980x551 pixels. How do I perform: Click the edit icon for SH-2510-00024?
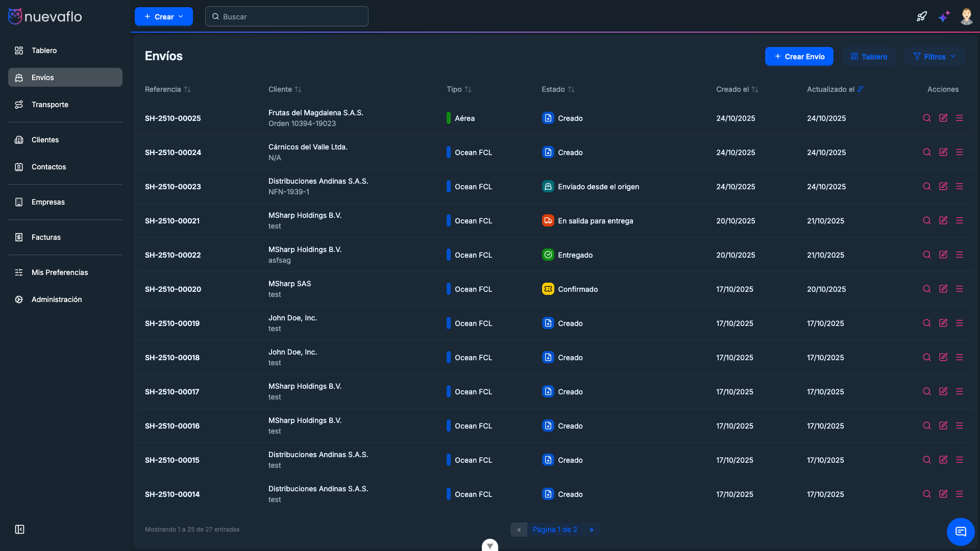click(x=943, y=152)
